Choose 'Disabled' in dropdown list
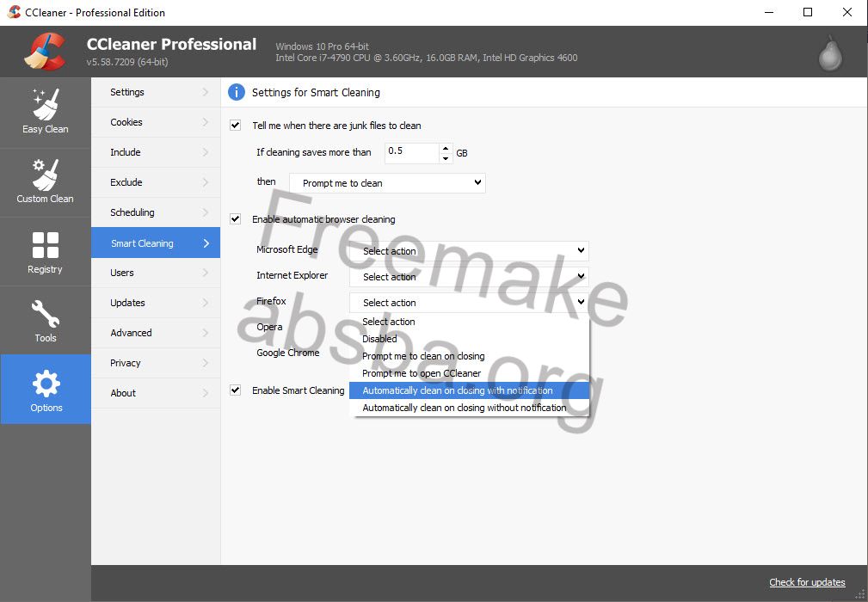 click(x=469, y=339)
